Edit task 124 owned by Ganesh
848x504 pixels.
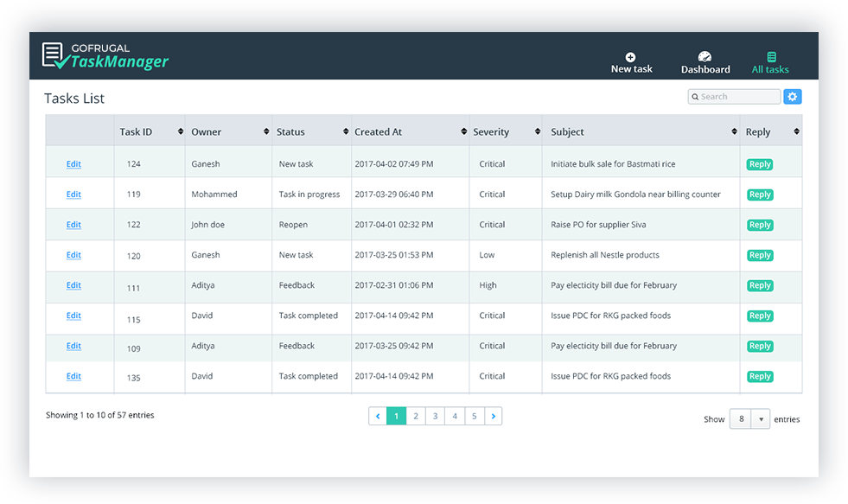click(73, 164)
